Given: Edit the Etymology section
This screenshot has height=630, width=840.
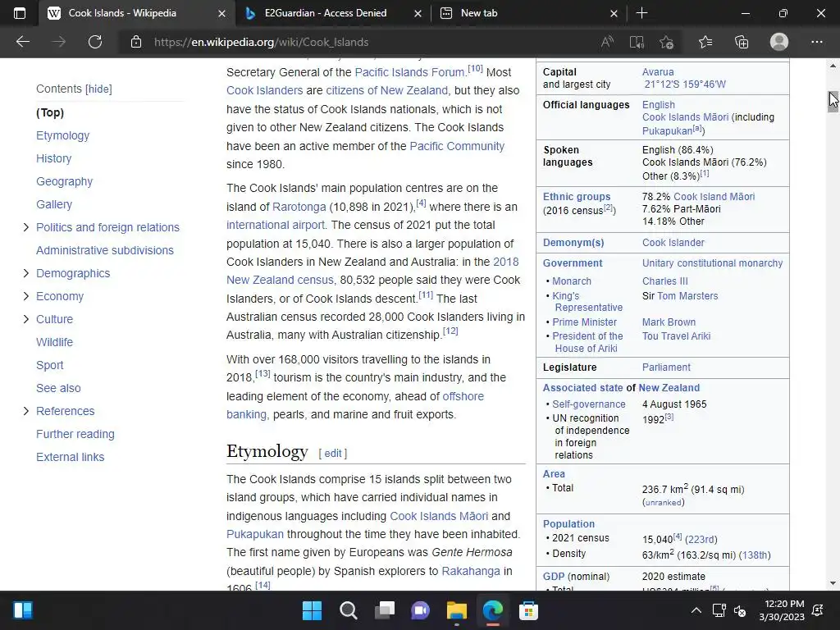Looking at the screenshot, I should (333, 453).
